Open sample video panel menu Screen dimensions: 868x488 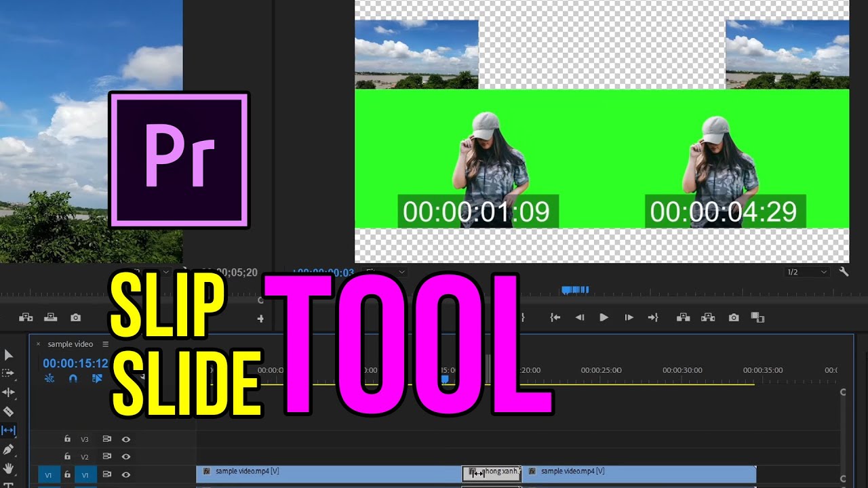[x=105, y=344]
